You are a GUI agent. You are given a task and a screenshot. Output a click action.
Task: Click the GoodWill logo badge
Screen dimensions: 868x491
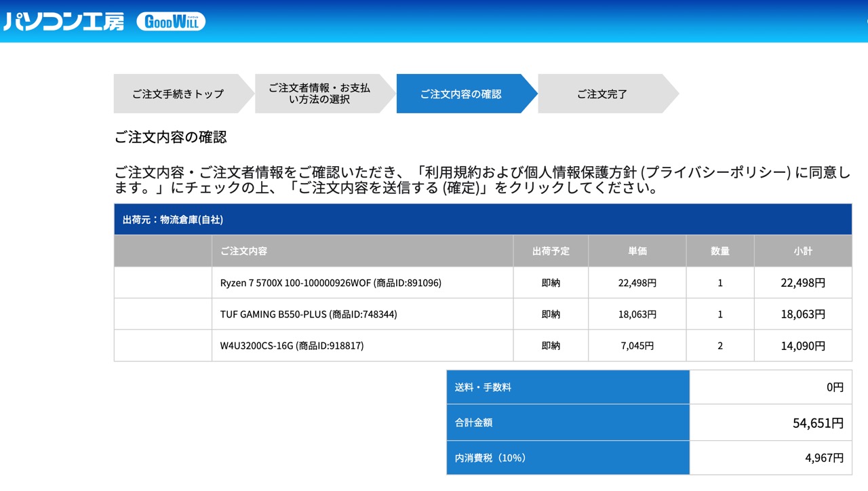171,22
